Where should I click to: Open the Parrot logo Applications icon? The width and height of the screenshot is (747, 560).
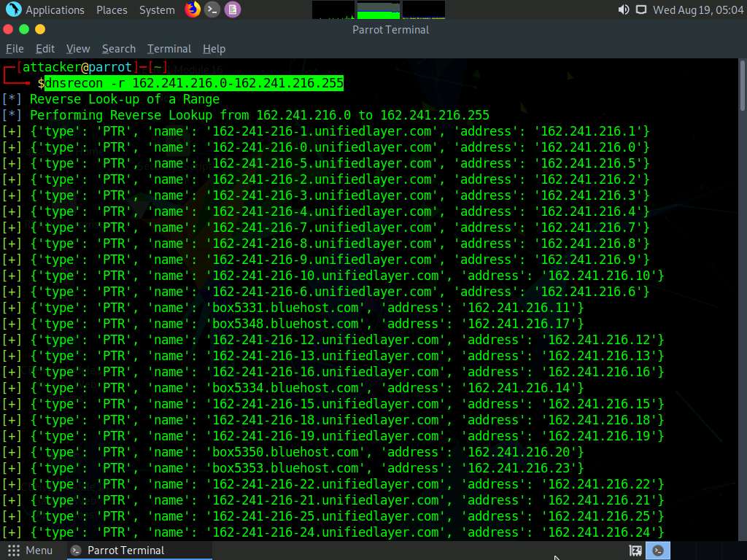(13, 9)
